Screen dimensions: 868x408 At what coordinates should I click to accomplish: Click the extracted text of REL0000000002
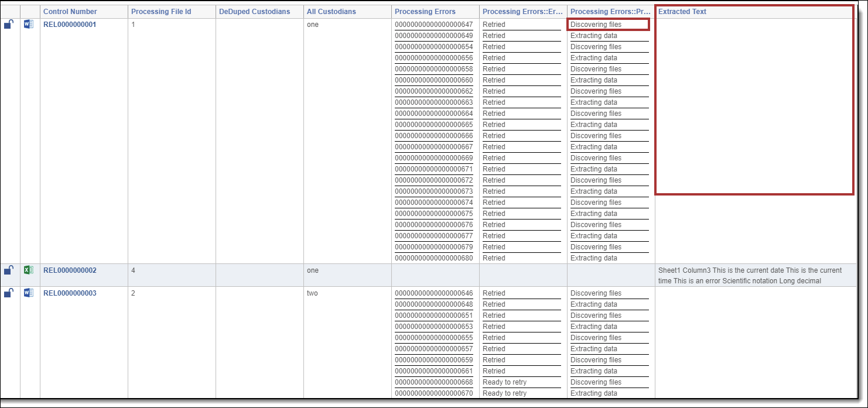click(x=750, y=275)
